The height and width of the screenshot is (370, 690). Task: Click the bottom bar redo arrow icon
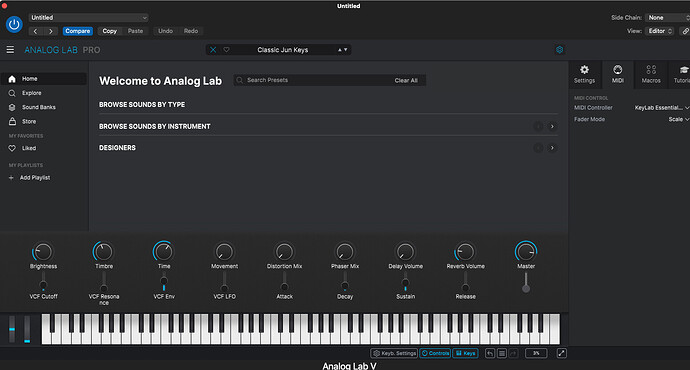(x=514, y=353)
